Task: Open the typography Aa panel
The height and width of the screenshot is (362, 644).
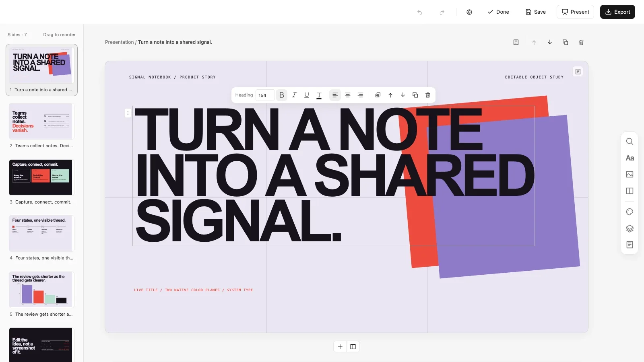Action: tap(630, 158)
